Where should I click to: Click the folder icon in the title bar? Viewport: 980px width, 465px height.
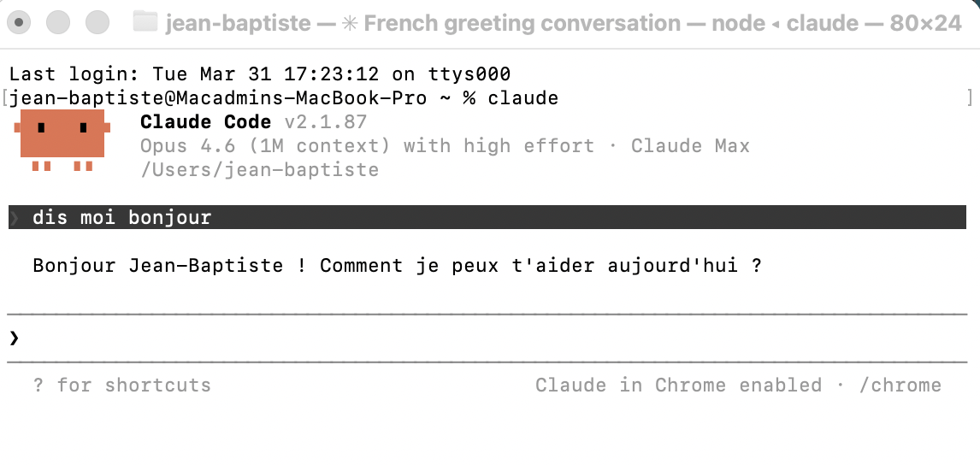145,22
